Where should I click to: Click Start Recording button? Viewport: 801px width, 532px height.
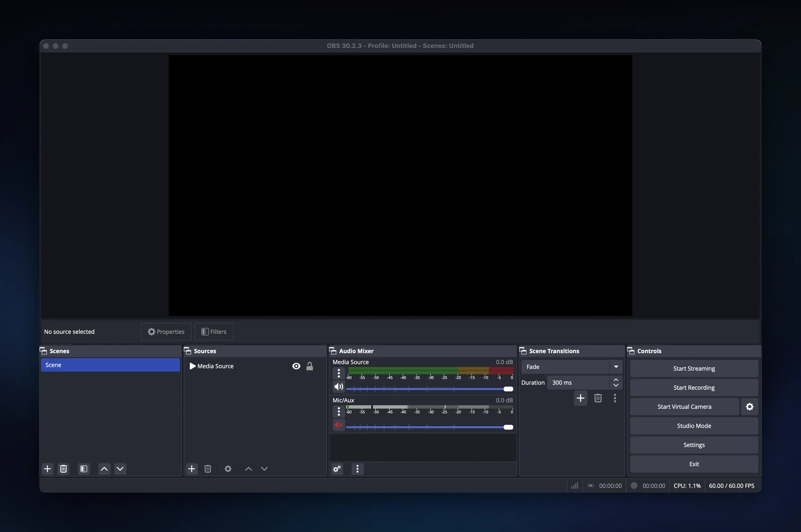pyautogui.click(x=694, y=388)
